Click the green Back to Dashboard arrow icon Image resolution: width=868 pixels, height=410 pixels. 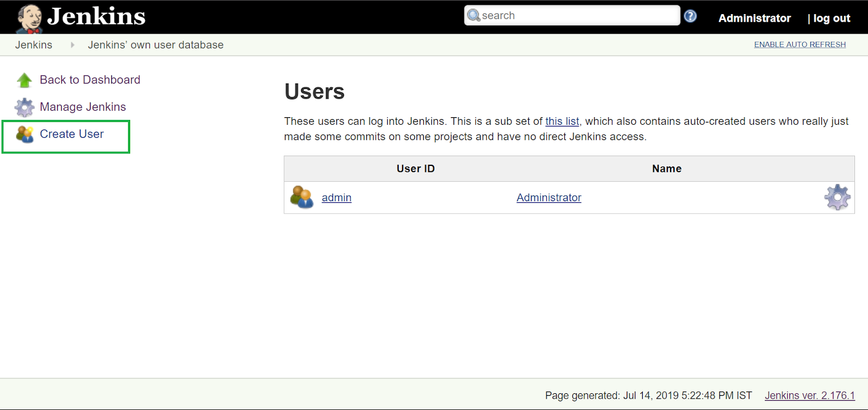[24, 80]
